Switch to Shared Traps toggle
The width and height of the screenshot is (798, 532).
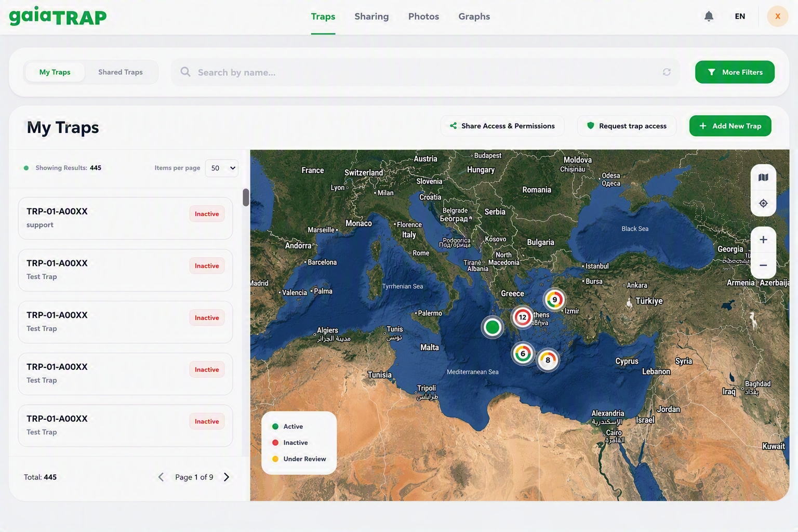121,72
